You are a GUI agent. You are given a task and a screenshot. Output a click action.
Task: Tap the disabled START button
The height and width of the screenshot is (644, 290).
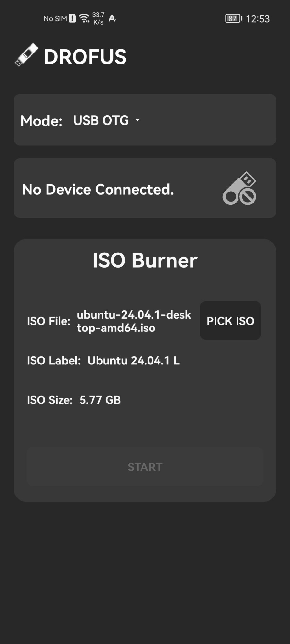click(145, 467)
